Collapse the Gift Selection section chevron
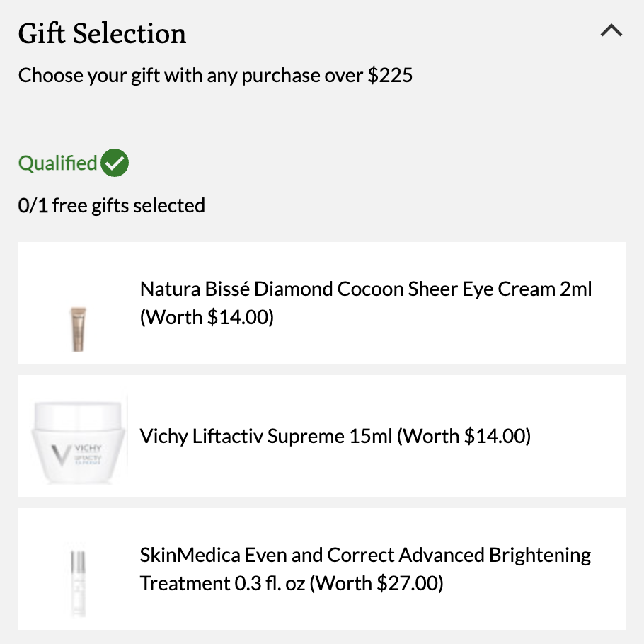The width and height of the screenshot is (644, 644). click(x=611, y=30)
